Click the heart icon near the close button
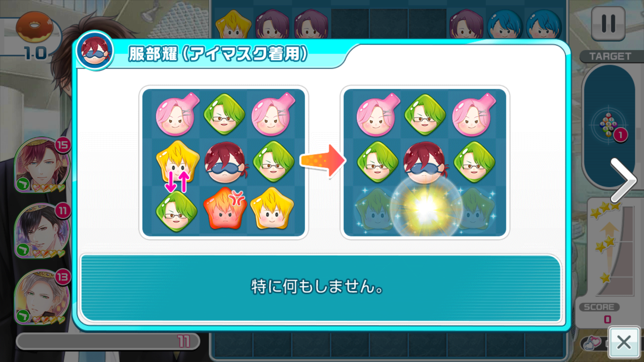 point(592,343)
